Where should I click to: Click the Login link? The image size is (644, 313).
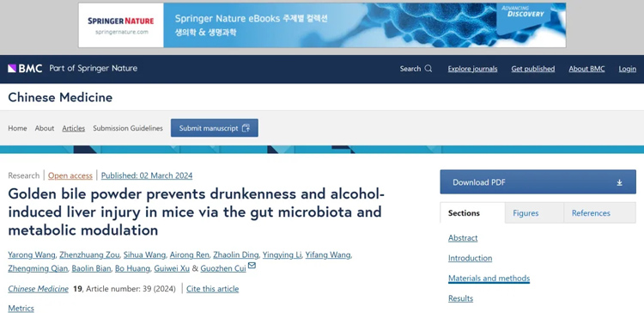click(627, 69)
